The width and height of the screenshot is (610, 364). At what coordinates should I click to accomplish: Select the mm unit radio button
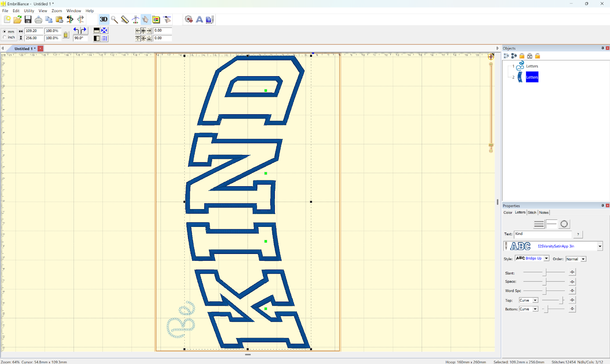click(5, 32)
